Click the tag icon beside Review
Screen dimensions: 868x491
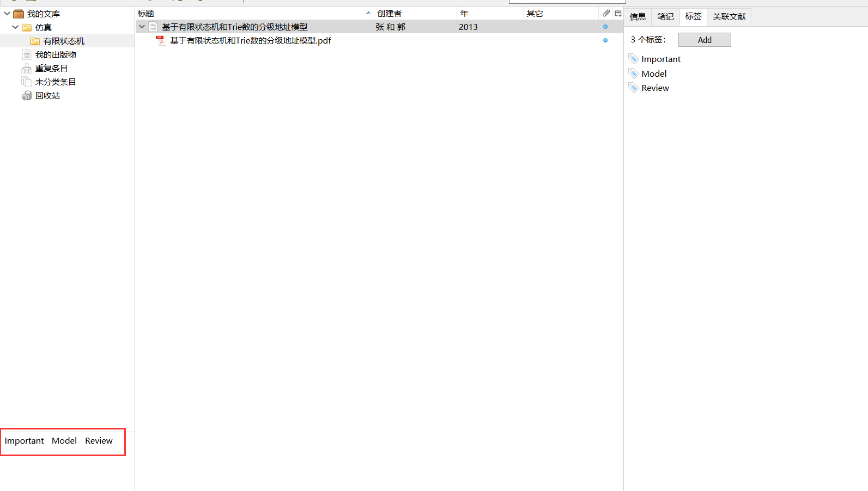[633, 88]
